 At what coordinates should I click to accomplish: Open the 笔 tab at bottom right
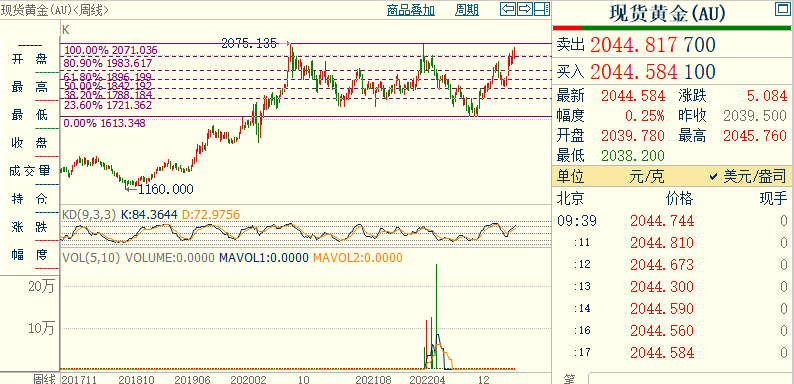[569, 378]
